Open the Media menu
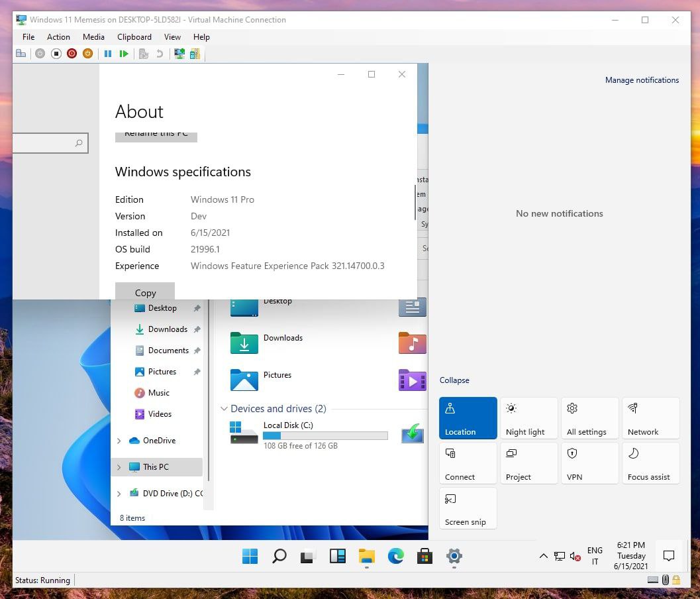Image resolution: width=700 pixels, height=599 pixels. (94, 37)
